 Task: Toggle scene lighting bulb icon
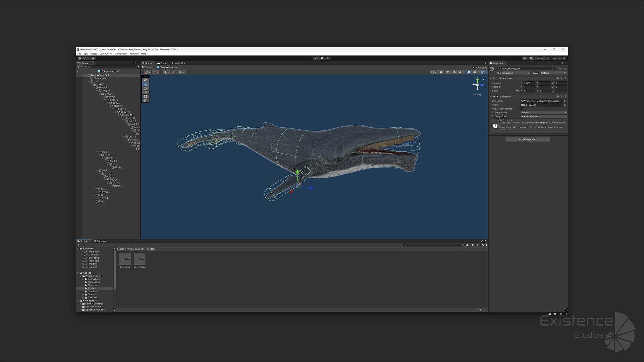point(448,72)
